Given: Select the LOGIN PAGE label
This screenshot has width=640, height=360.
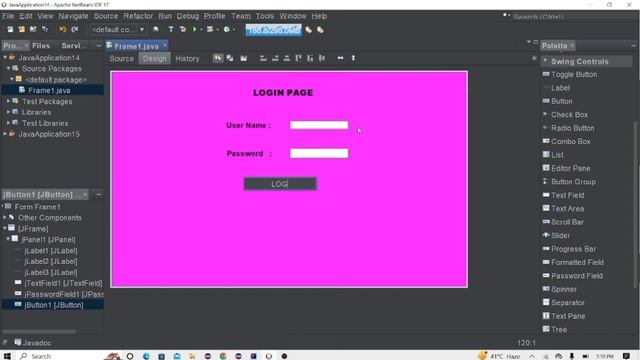Looking at the screenshot, I should pyautogui.click(x=283, y=93).
